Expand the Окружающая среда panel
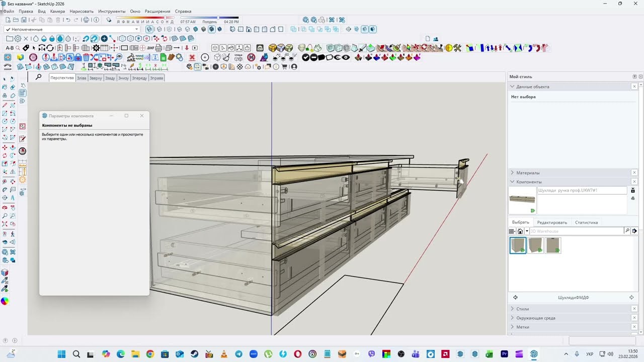This screenshot has width=644, height=362. point(512,318)
